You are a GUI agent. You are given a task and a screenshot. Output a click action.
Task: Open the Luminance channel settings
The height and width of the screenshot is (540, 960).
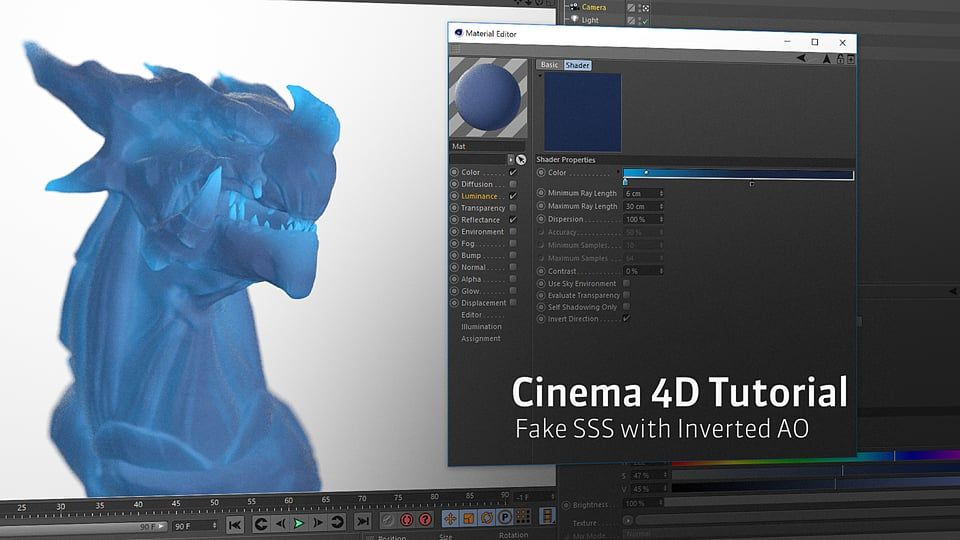pyautogui.click(x=479, y=196)
